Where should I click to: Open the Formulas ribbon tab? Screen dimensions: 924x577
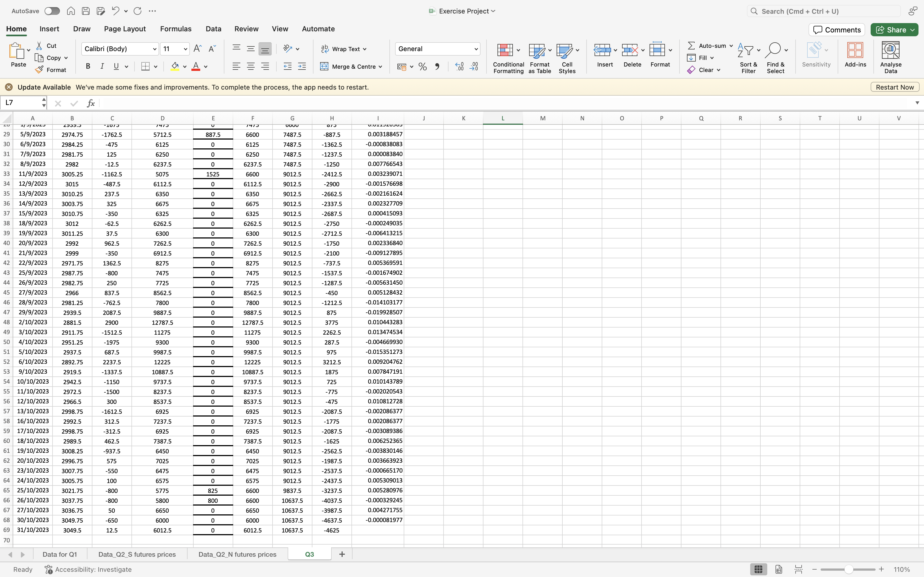click(x=176, y=29)
